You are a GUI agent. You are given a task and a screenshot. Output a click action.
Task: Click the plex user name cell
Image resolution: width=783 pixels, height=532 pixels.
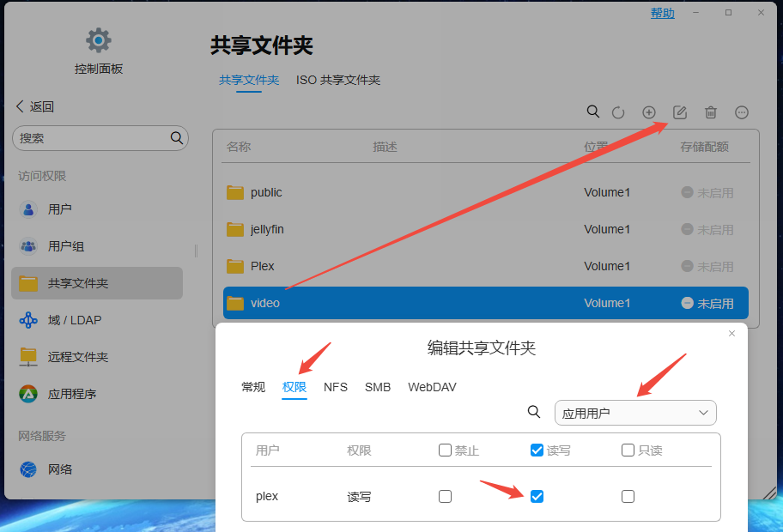point(267,496)
